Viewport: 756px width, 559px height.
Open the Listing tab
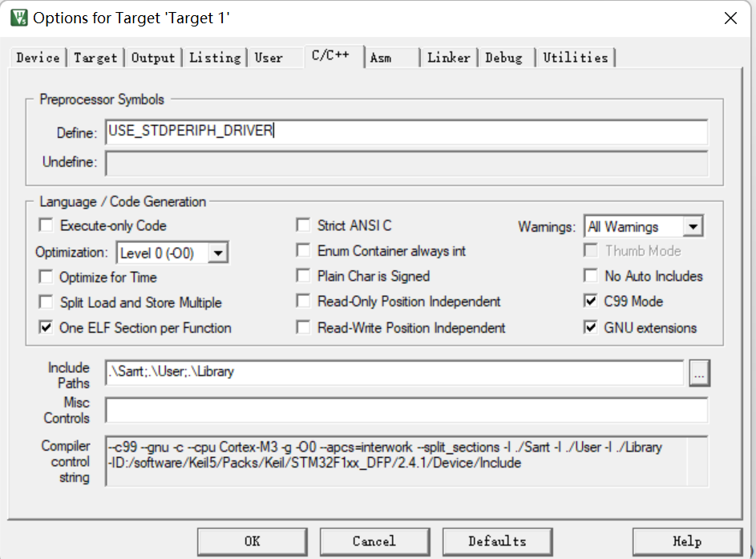(x=215, y=58)
